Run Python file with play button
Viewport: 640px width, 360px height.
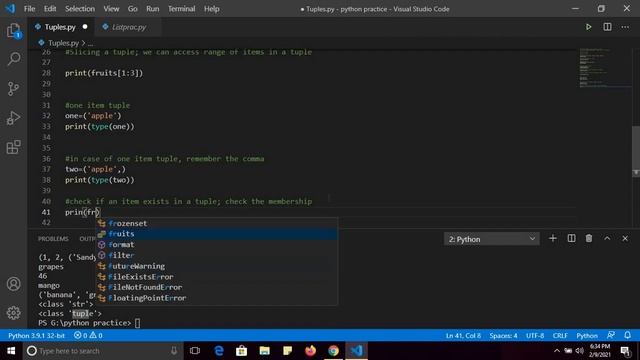pos(588,27)
